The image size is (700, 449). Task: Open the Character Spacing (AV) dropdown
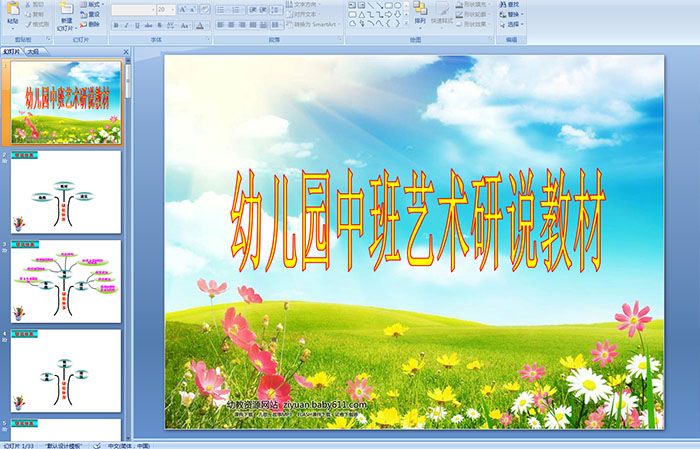tap(171, 25)
